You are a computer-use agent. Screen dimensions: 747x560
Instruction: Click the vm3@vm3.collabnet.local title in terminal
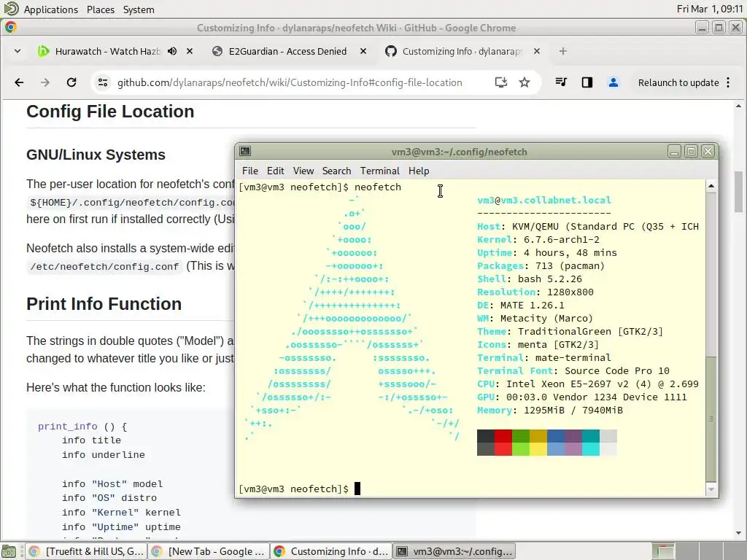point(544,200)
